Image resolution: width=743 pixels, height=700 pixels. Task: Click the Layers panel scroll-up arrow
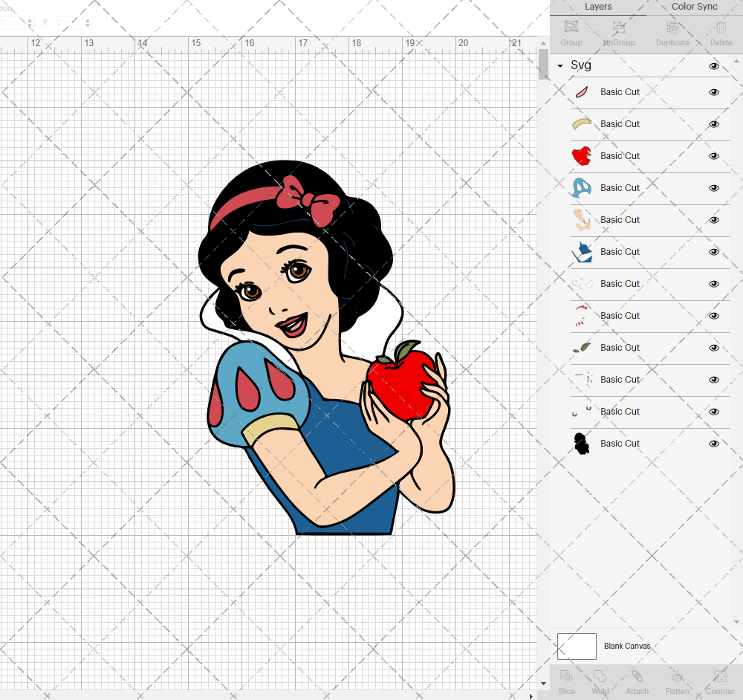click(x=736, y=62)
